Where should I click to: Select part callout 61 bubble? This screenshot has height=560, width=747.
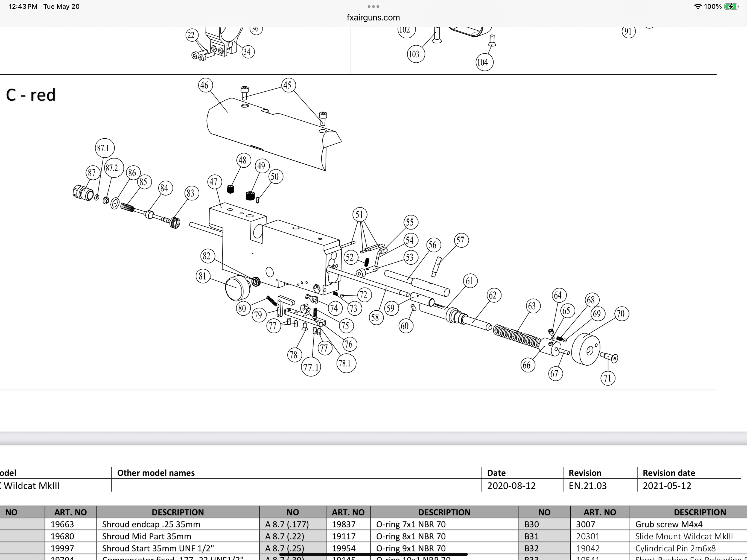click(470, 281)
